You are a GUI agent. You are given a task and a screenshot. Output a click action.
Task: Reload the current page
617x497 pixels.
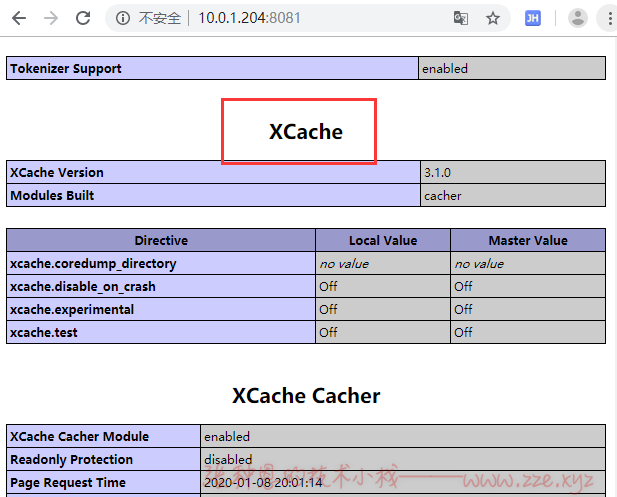tap(83, 18)
